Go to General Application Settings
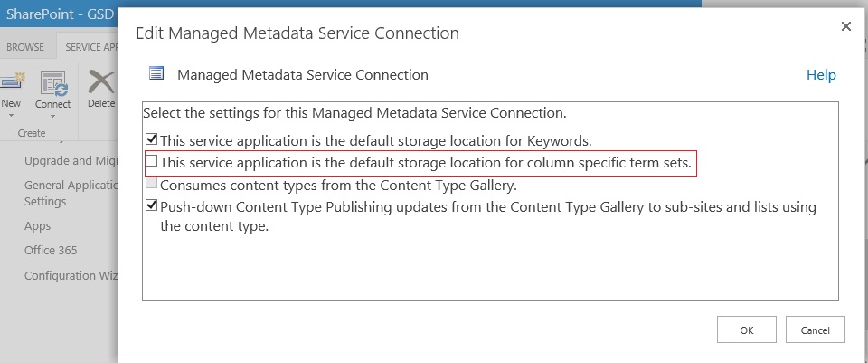Viewport: 868px width, 363px height. tap(69, 193)
